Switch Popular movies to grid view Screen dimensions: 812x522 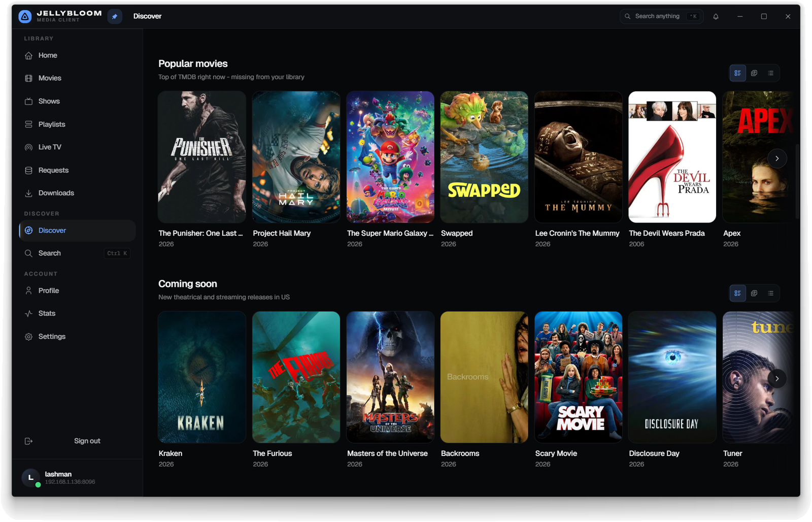tap(737, 73)
